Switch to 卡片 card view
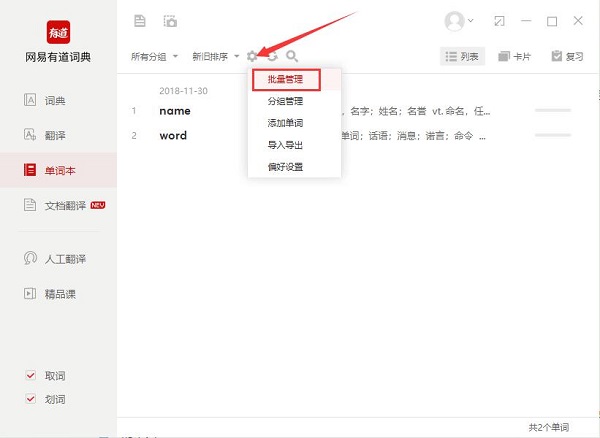Image resolution: width=600 pixels, height=438 pixels. pos(514,57)
